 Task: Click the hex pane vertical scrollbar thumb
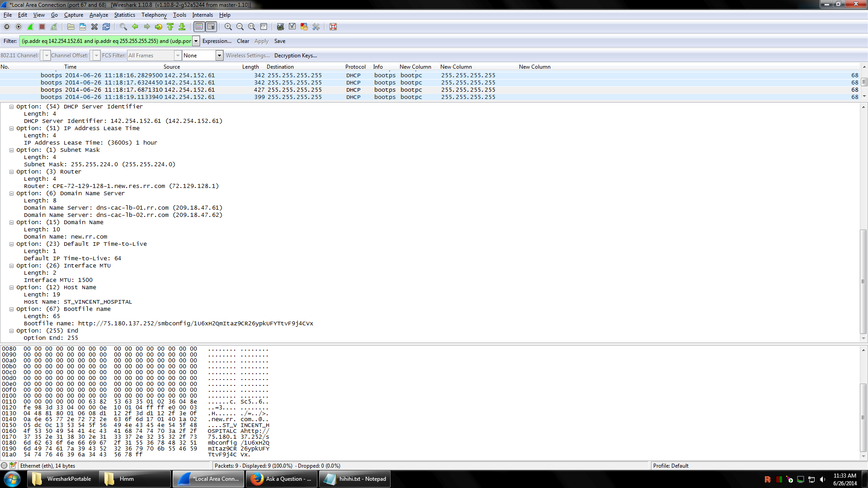pyautogui.click(x=863, y=418)
